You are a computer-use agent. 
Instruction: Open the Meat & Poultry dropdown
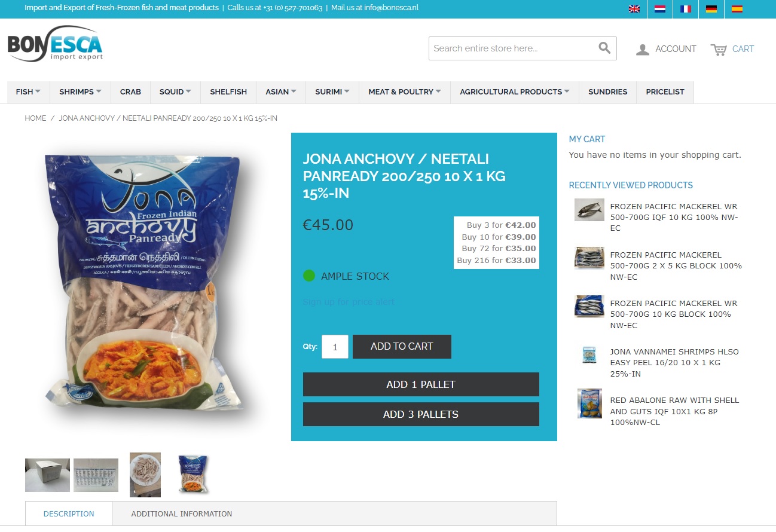[405, 92]
